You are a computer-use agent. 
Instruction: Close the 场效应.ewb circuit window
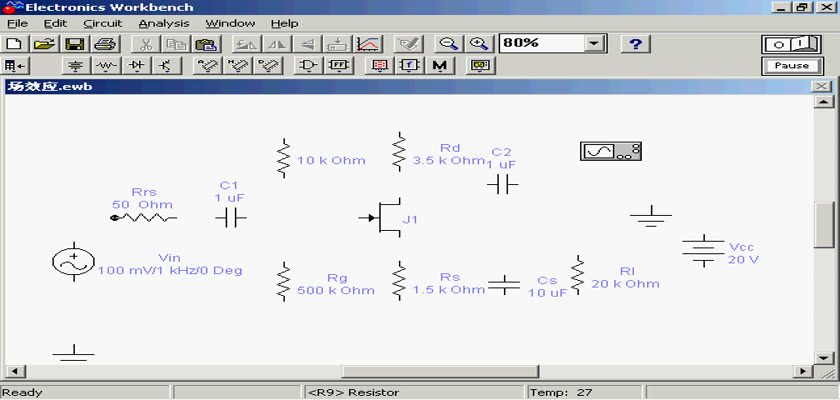tap(821, 87)
